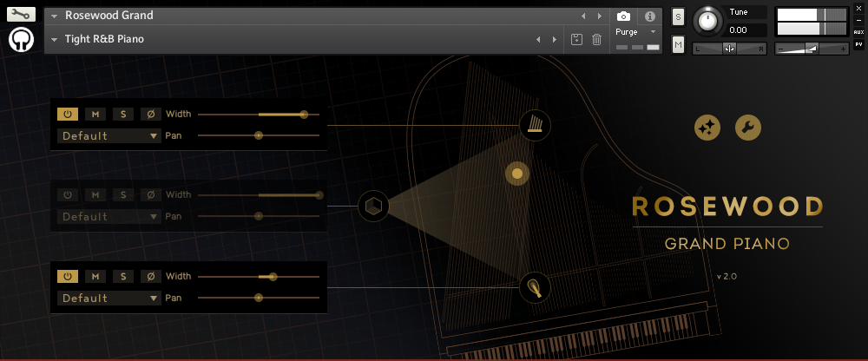Click the camera snapshot icon

coord(623,16)
